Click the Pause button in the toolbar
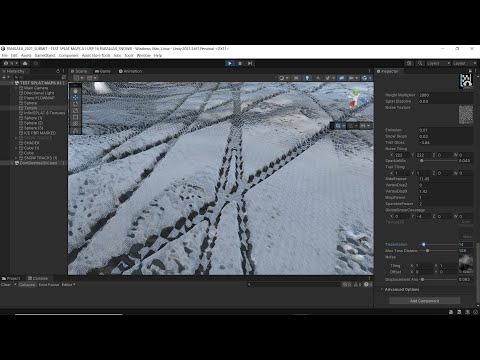Image resolution: width=480 pixels, height=360 pixels. [240, 63]
